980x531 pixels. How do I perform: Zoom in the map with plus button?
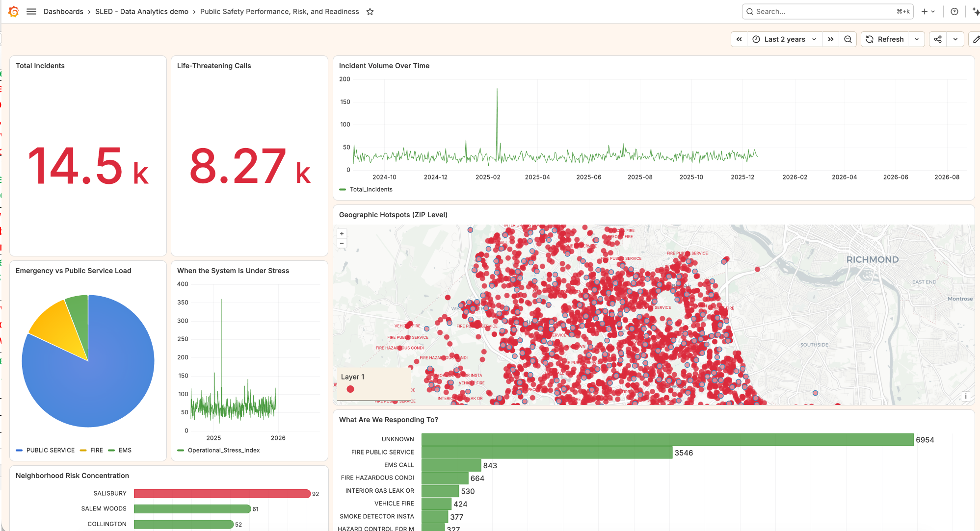coord(342,233)
